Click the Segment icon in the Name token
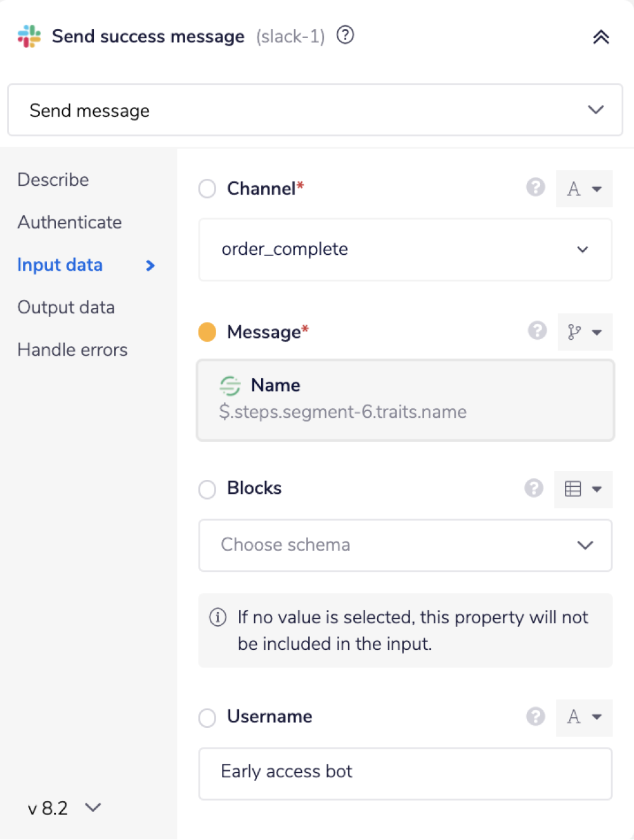Viewport: 634px width, 840px height. pos(230,385)
